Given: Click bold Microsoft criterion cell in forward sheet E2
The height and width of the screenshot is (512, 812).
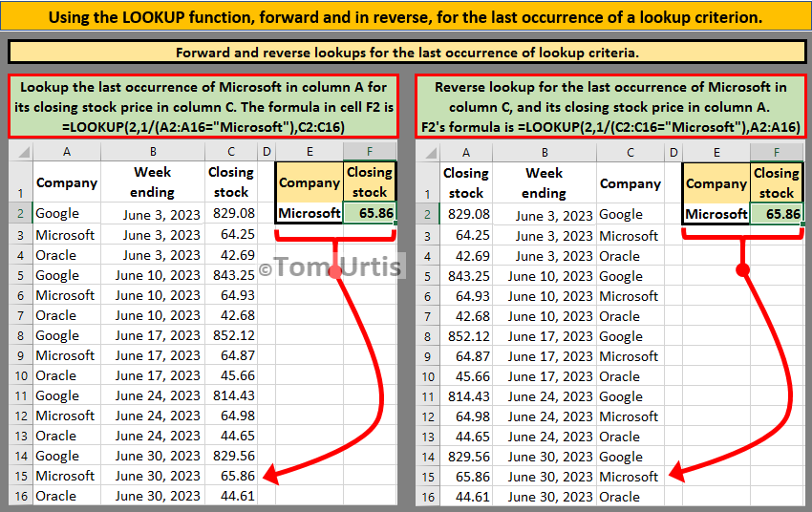Looking at the screenshot, I should pos(310,213).
